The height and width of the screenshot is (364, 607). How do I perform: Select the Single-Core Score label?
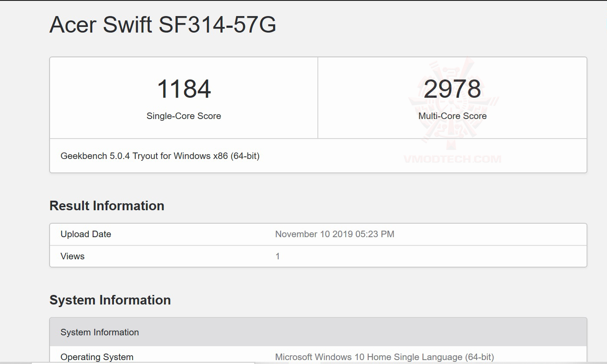point(183,116)
